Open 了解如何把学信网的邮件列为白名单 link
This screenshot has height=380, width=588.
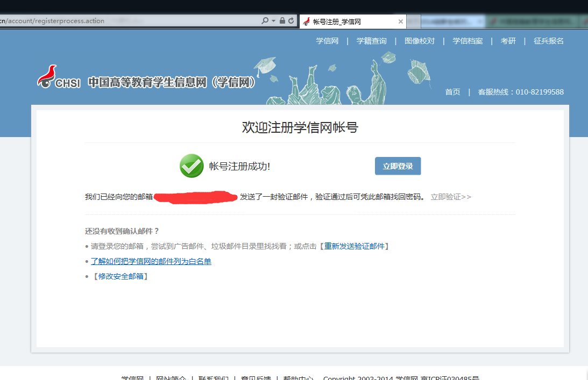tap(151, 261)
